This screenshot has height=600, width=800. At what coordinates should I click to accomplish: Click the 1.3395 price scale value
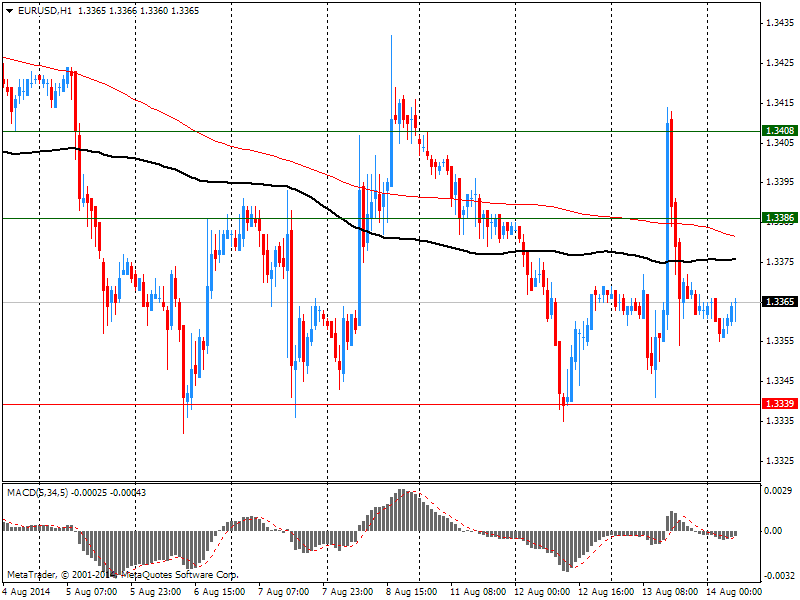pos(780,182)
